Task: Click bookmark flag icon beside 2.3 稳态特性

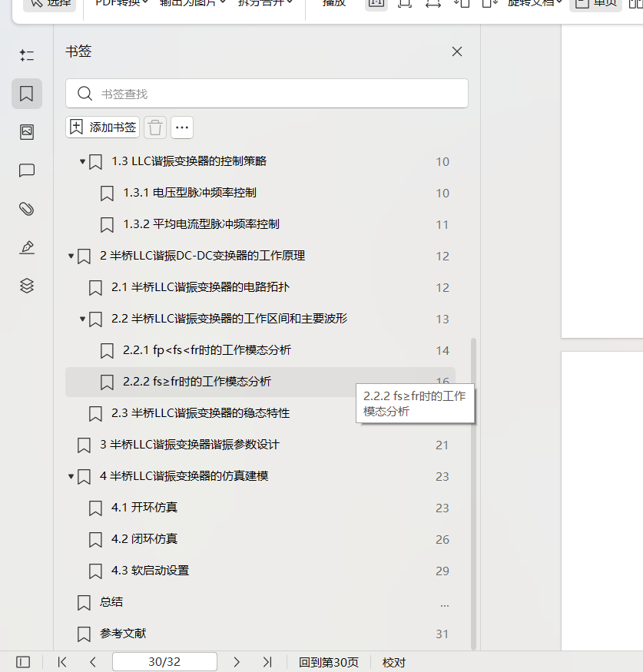Action: 95,414
